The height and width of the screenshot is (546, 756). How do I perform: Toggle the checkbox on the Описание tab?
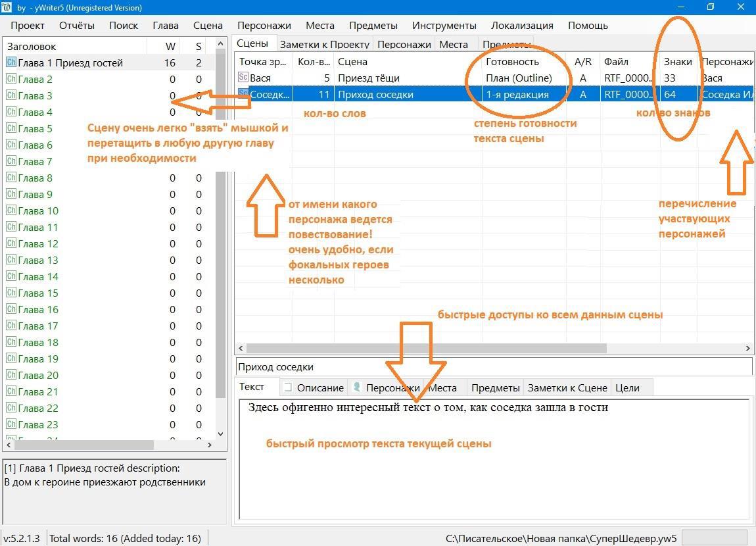click(288, 387)
